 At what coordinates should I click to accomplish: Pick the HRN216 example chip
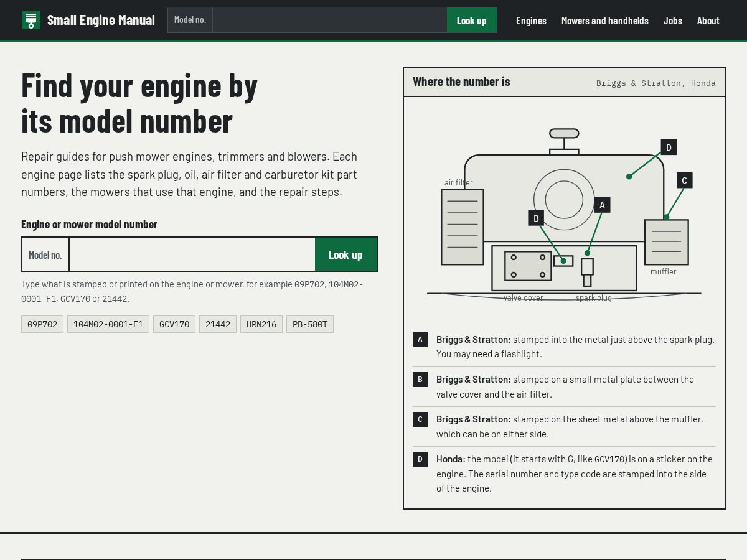(x=261, y=324)
